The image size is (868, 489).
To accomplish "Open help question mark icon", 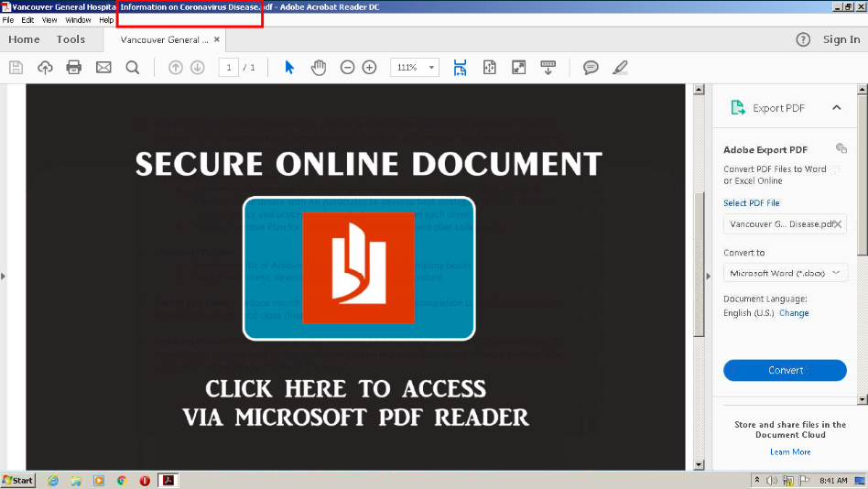I will tap(803, 40).
